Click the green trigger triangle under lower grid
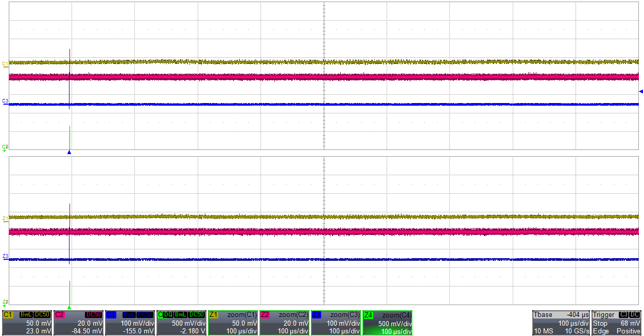This screenshot has height=336, width=644. pos(69,307)
